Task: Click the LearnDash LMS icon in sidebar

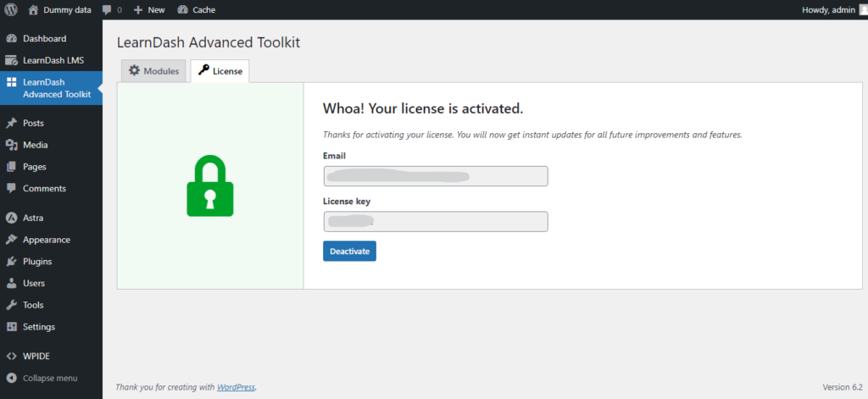Action: pos(11,60)
